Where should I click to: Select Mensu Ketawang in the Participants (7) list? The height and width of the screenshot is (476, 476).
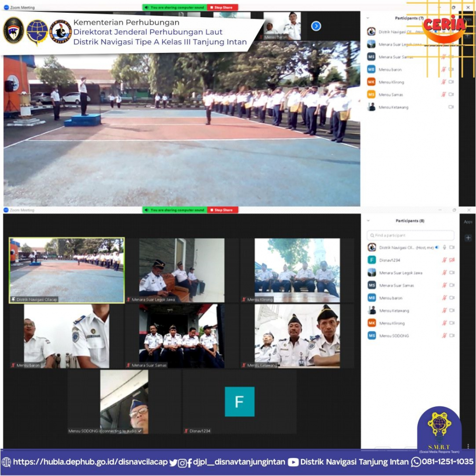click(394, 107)
